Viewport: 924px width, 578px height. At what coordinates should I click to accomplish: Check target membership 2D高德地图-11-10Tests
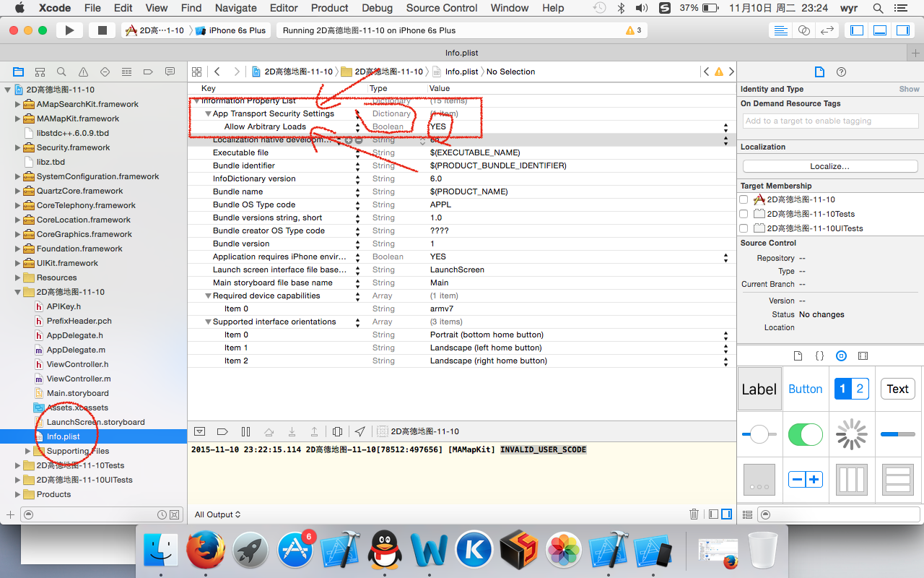pos(744,214)
